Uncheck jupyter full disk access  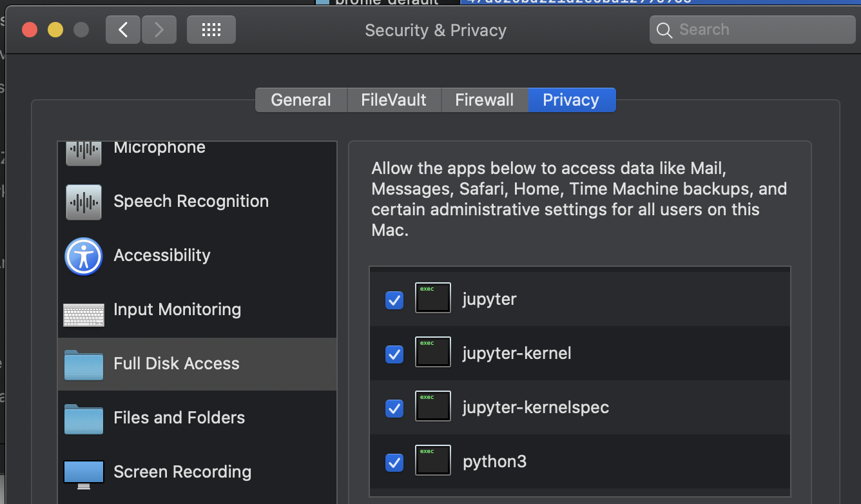394,300
